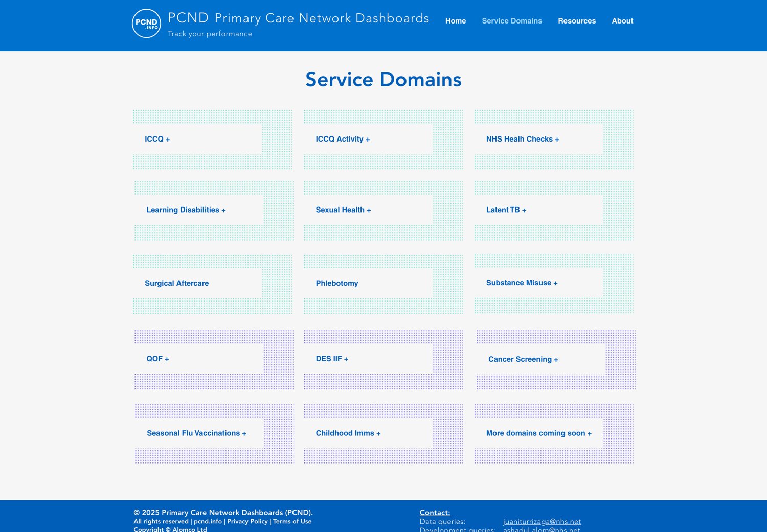Click the Service Domains page heading
This screenshot has height=532, width=767.
(x=383, y=79)
